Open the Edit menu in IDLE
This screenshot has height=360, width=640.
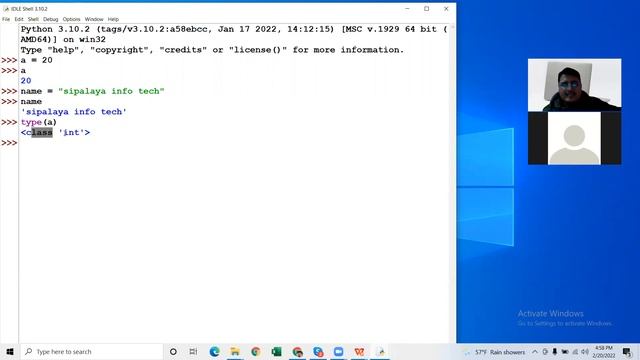pos(19,19)
